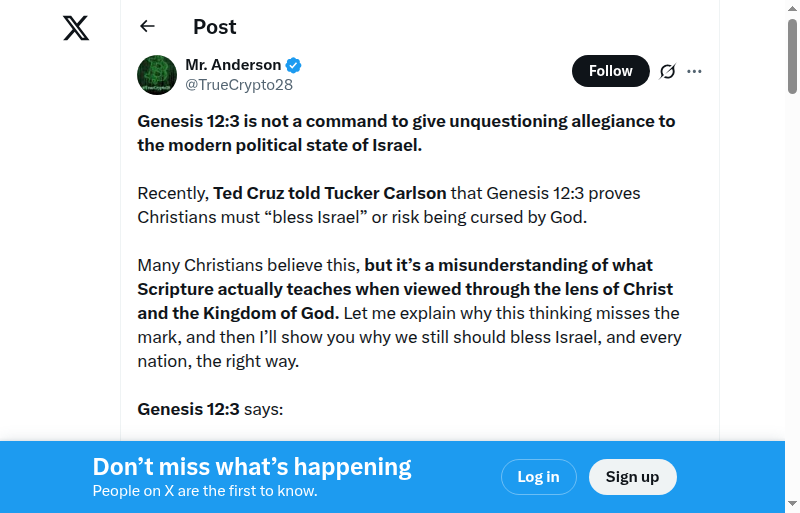Click the @TrueCrypto28 handle
This screenshot has height=513, width=800.
pos(239,85)
